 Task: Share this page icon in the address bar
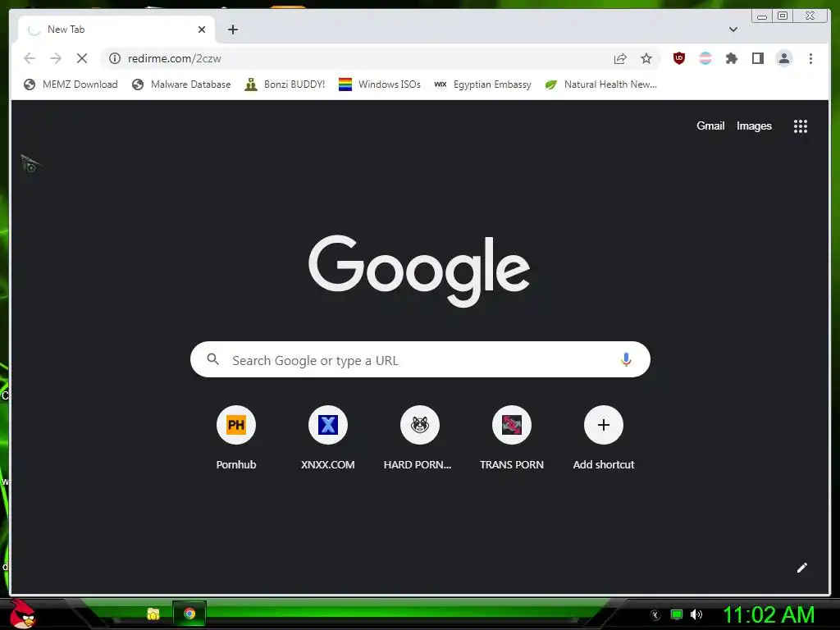tap(620, 58)
